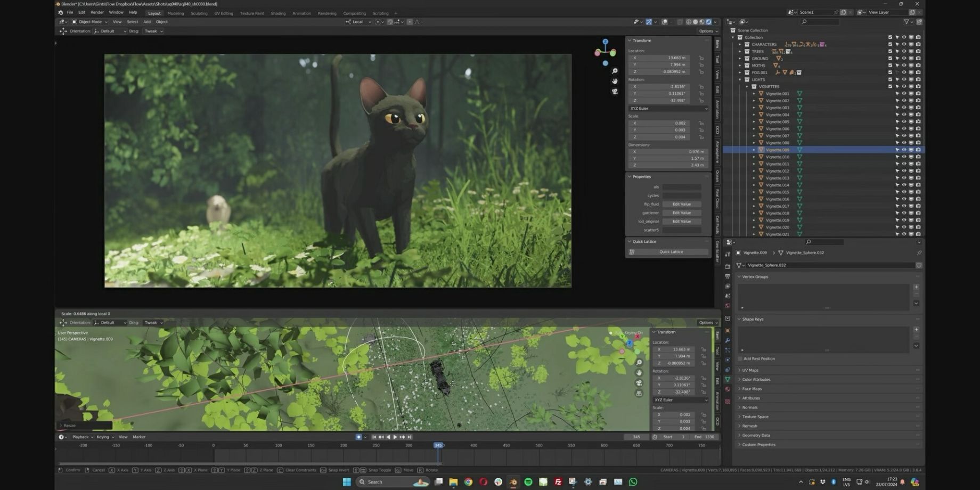Screen dimensions: 980x490
Task: Select wireframe viewport shading mode
Action: coord(689,22)
